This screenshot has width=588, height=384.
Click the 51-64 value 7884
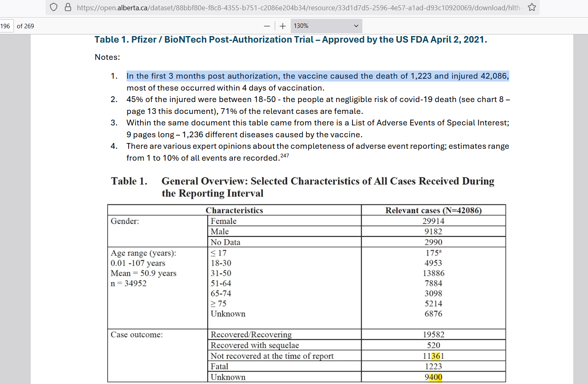pos(433,284)
